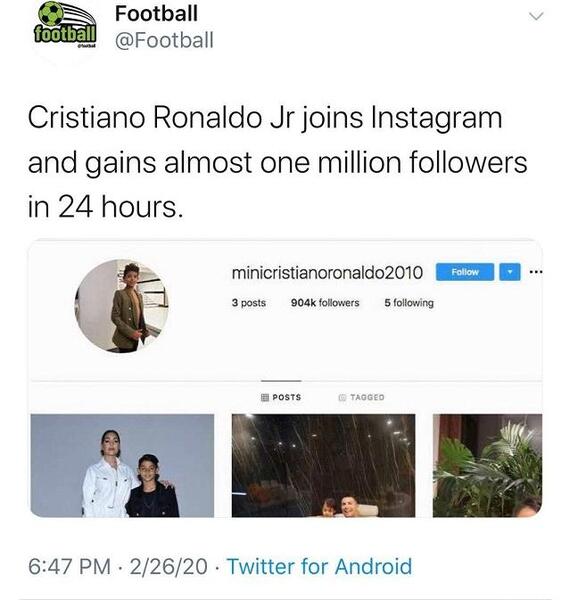This screenshot has height=600, width=570.
Task: View the minicristianoronaldo2010 profile avatar
Action: coord(122,306)
